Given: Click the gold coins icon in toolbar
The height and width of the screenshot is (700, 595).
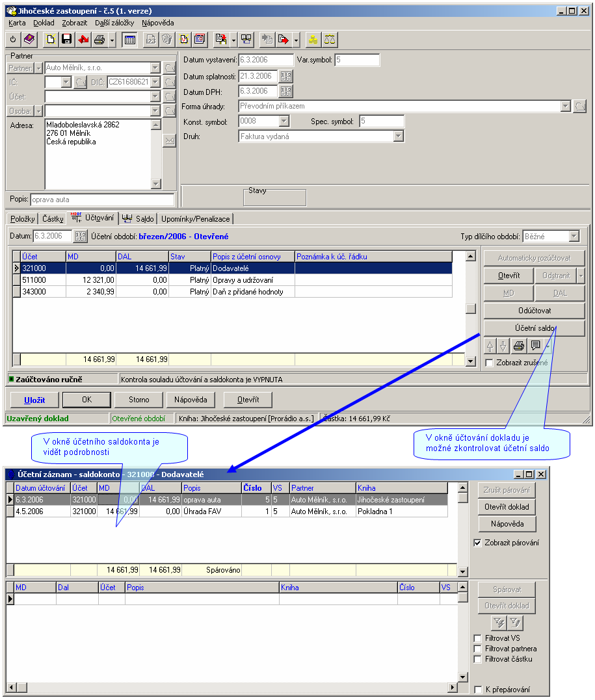Looking at the screenshot, I should click(x=313, y=40).
